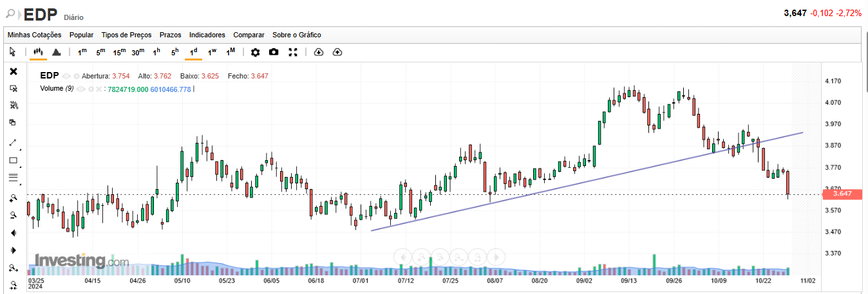
Task: Switch to the 1w weekly timeframe
Action: pos(212,52)
